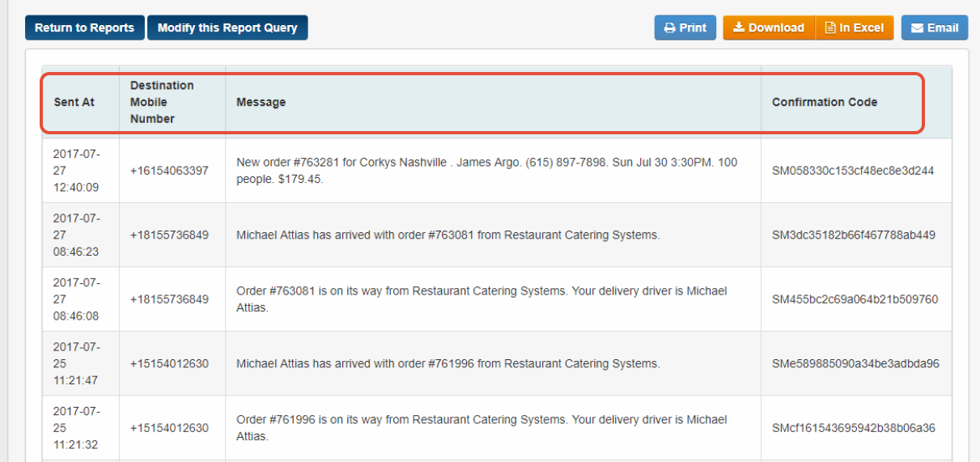Click confirmation code SM3dc35182b66f467788ab449
Viewport: 980px width, 462px height.
[854, 235]
